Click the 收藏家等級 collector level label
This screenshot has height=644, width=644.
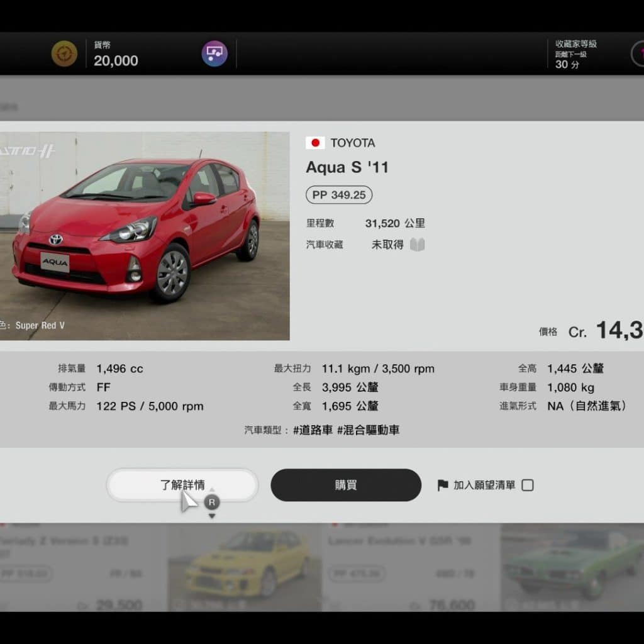575,44
